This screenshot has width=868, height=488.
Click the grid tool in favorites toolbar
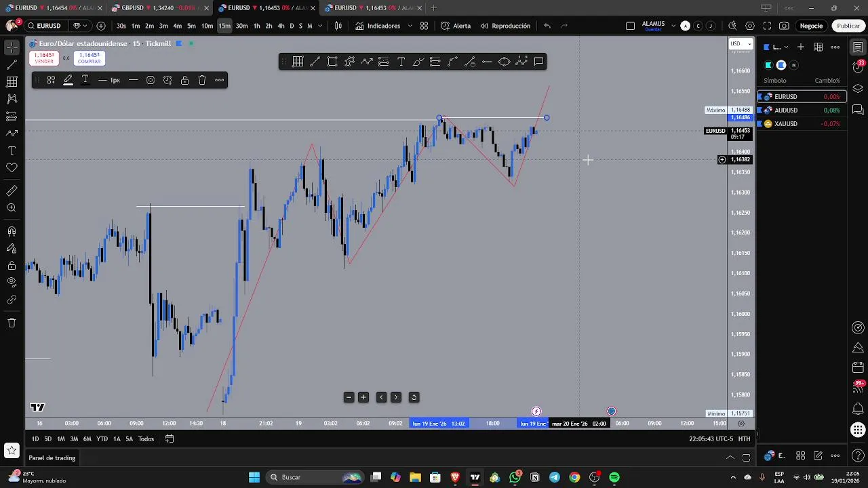(298, 62)
